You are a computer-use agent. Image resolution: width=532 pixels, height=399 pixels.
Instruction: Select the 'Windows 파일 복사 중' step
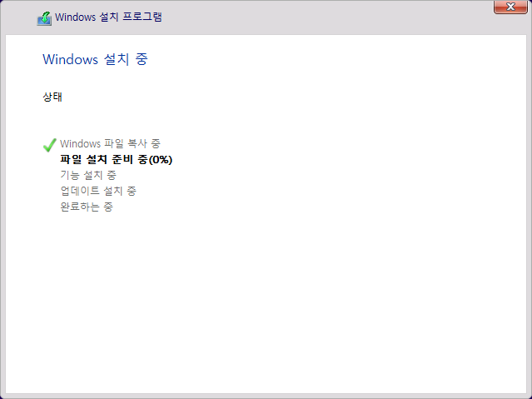coord(110,143)
